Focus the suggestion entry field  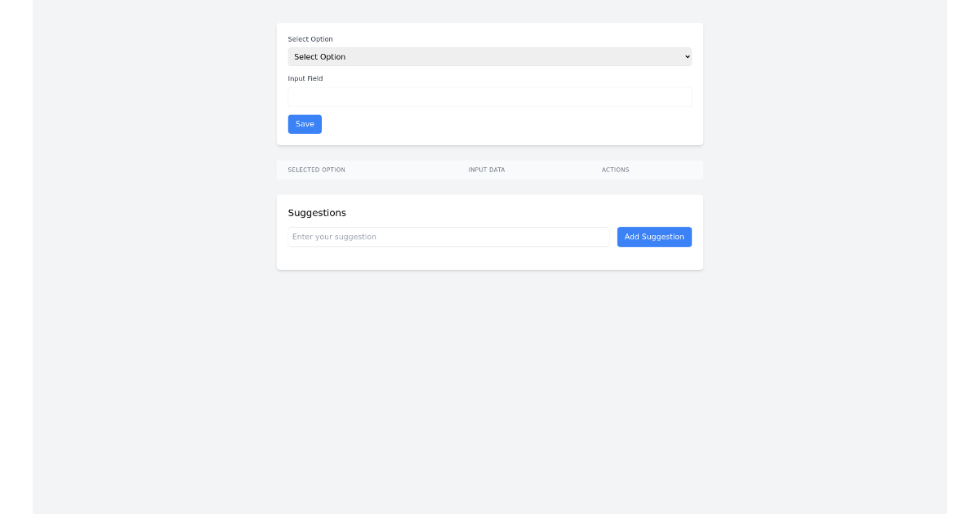click(448, 237)
